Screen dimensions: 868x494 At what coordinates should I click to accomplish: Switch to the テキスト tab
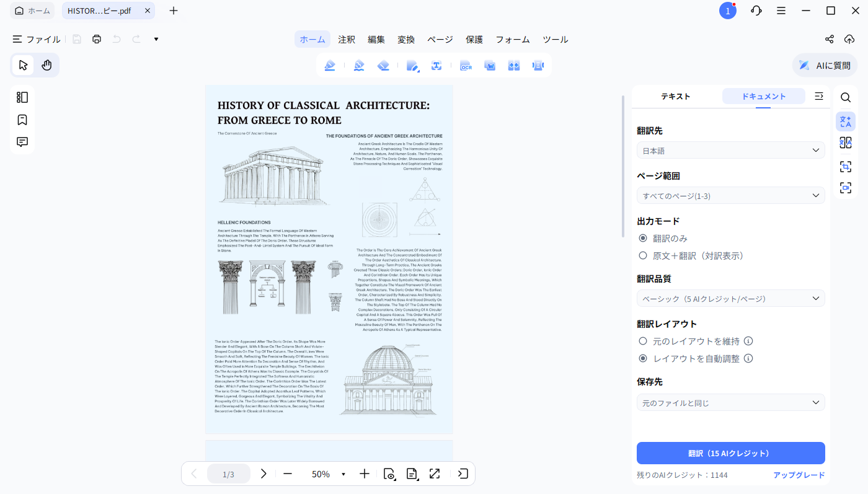(676, 96)
